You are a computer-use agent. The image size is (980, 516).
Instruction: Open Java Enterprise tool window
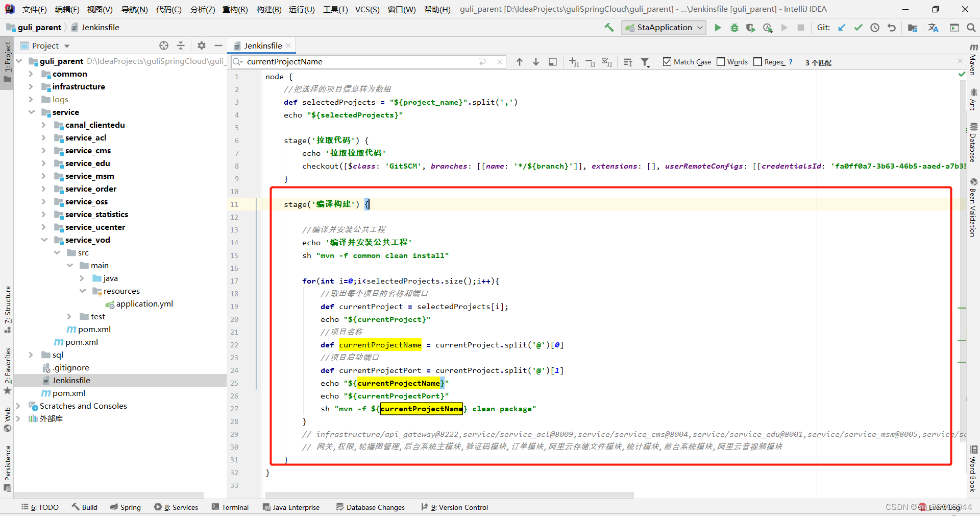pos(291,507)
